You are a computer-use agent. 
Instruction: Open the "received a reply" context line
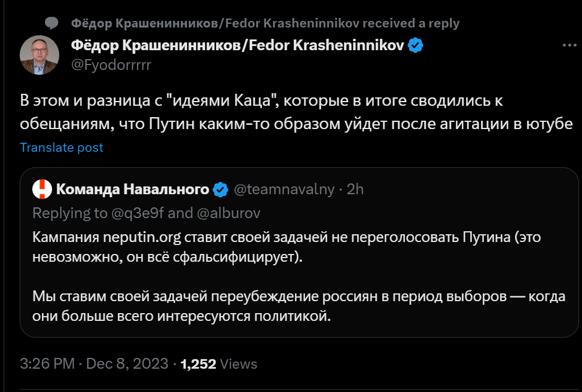(264, 23)
